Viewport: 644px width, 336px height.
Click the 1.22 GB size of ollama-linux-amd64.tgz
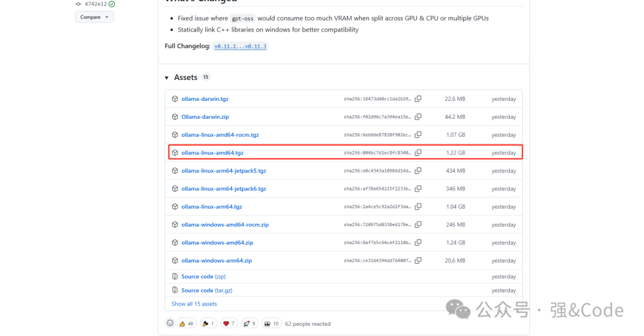(x=456, y=153)
